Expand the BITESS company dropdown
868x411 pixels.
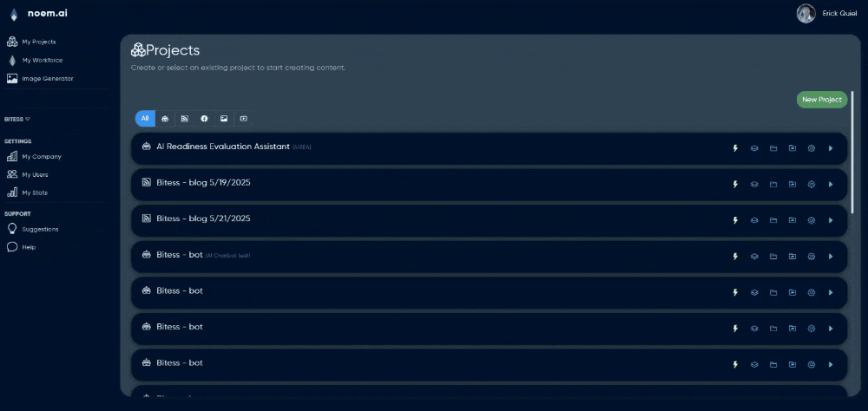pos(17,119)
